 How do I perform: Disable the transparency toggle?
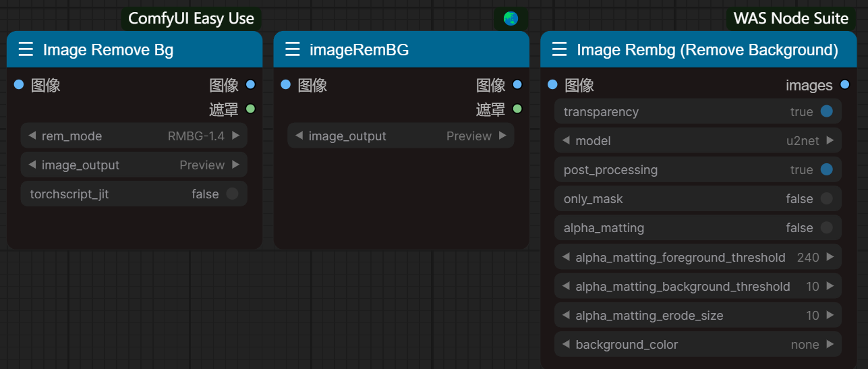coord(826,112)
